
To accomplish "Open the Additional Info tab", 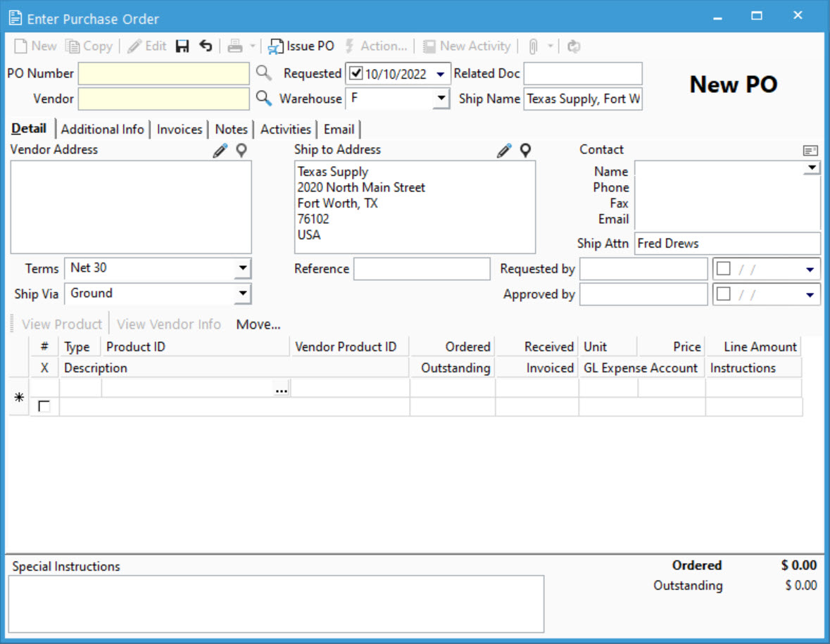I will [x=102, y=129].
